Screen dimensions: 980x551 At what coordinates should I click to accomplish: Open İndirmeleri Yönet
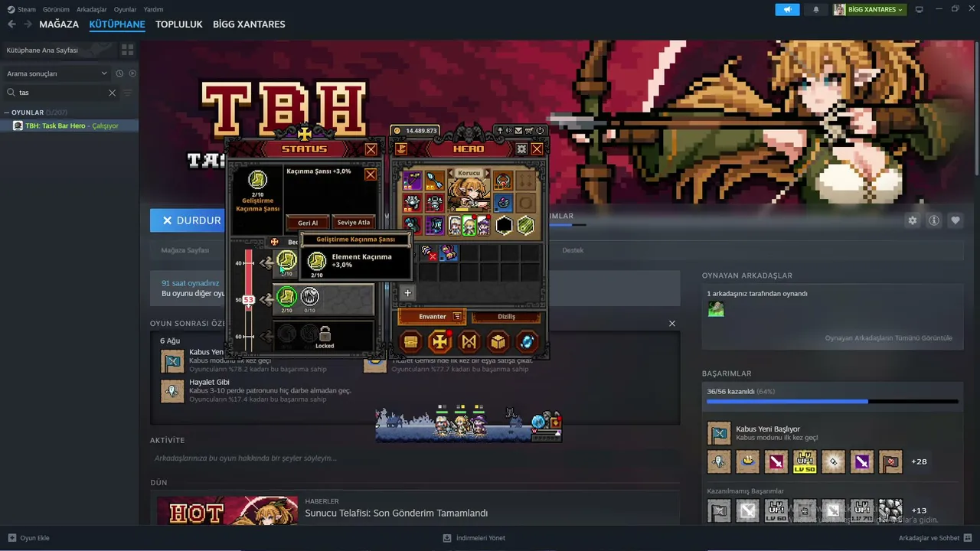474,538
